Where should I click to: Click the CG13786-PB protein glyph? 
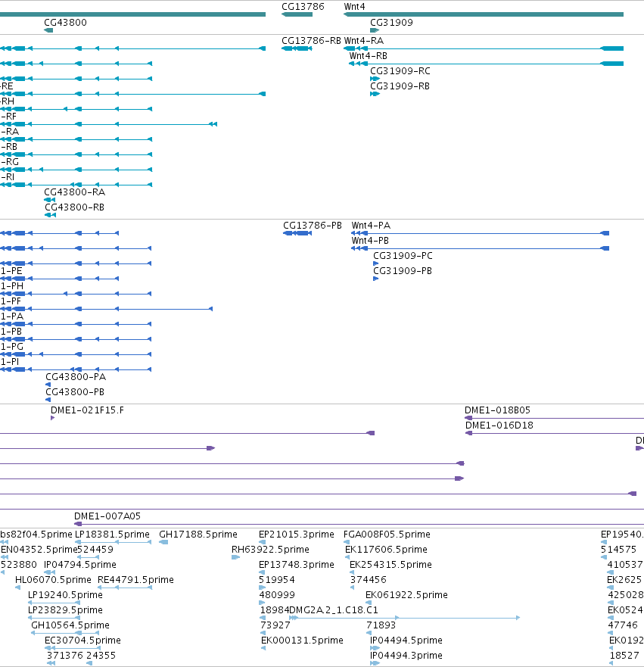297,233
